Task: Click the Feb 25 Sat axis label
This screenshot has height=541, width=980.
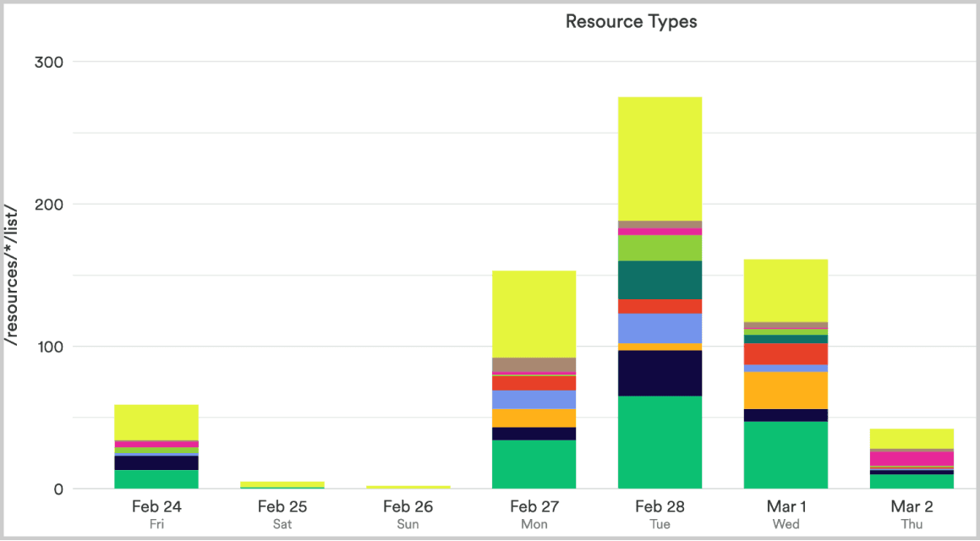Action: pos(282,513)
